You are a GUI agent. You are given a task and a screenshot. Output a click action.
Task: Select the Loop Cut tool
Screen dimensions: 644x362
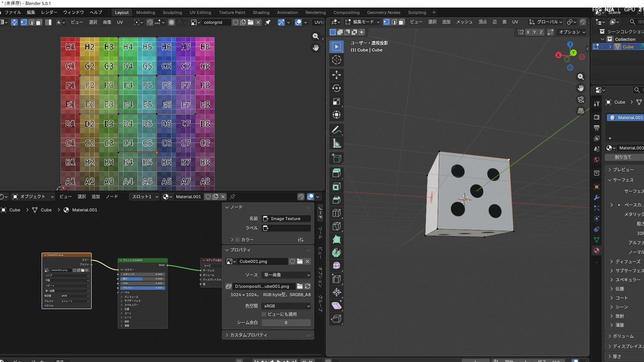pyautogui.click(x=336, y=213)
